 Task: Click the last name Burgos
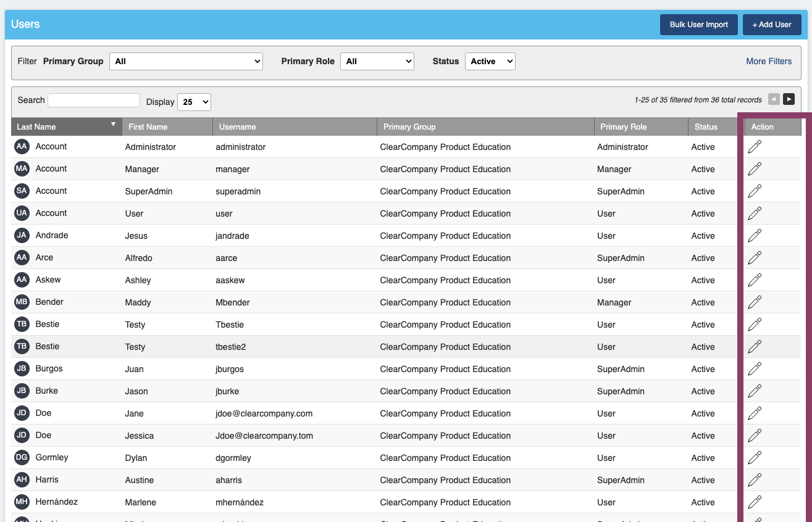point(49,368)
